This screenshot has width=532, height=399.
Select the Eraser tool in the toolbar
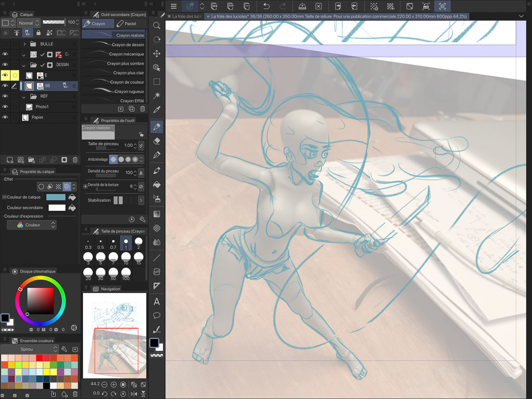[157, 141]
